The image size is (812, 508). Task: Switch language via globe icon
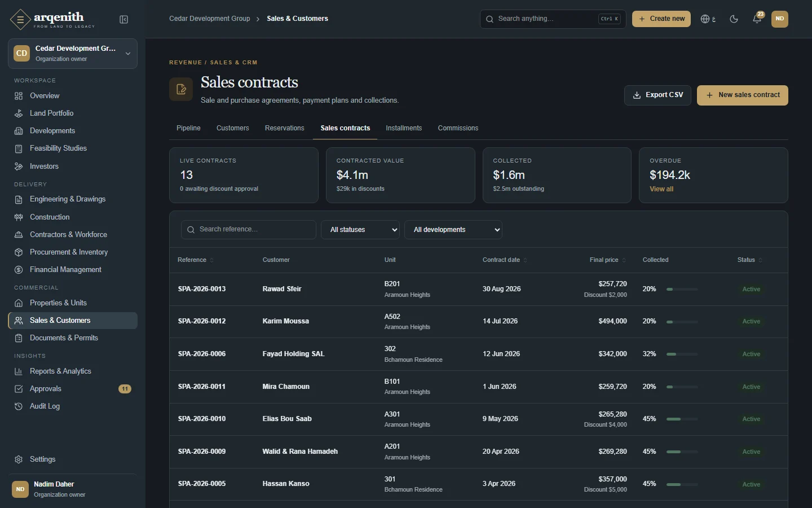point(708,19)
